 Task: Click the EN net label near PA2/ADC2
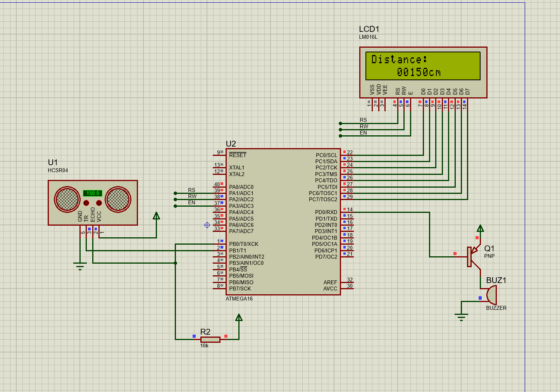point(192,203)
